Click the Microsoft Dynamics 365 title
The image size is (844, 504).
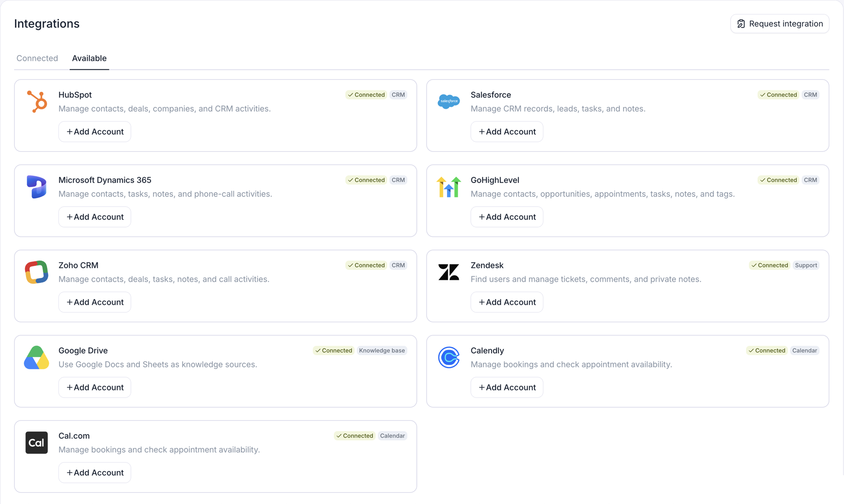point(105,180)
